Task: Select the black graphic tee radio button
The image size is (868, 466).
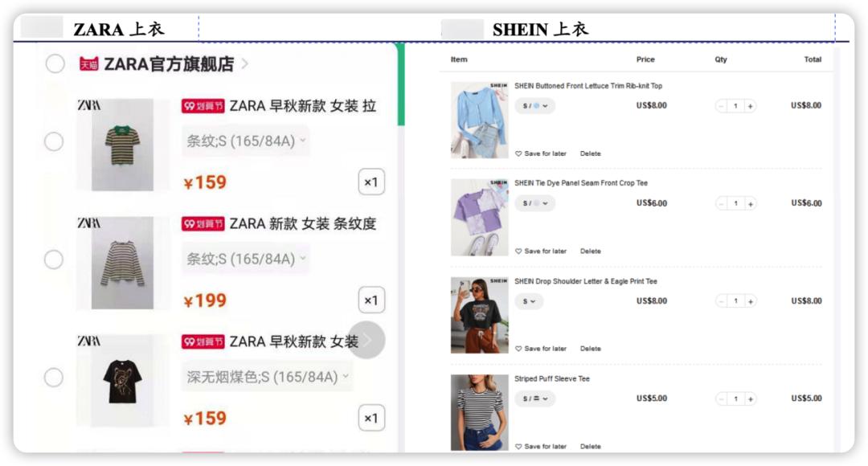Action: pos(54,378)
